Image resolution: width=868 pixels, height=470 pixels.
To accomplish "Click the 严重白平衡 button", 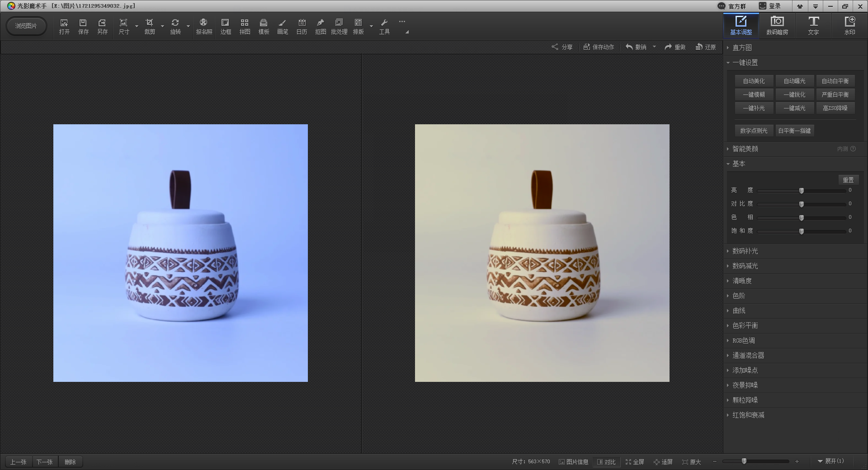I will [x=835, y=94].
